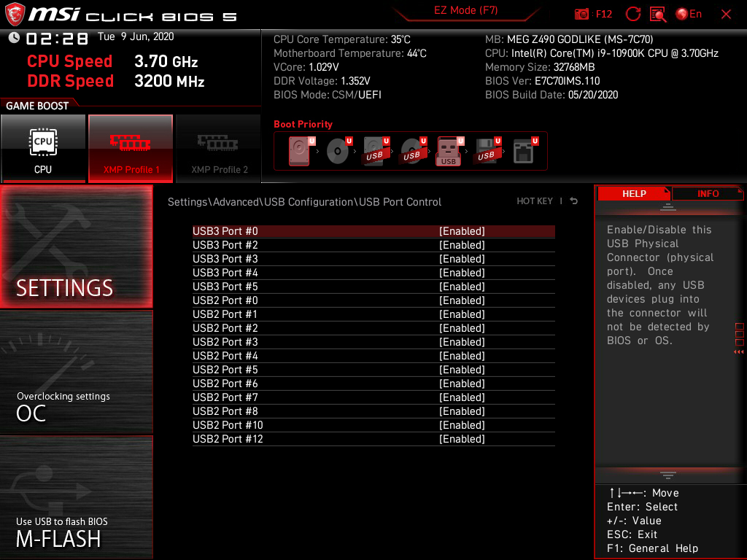
Task: Open the search magnifier icon
Action: pos(658,15)
